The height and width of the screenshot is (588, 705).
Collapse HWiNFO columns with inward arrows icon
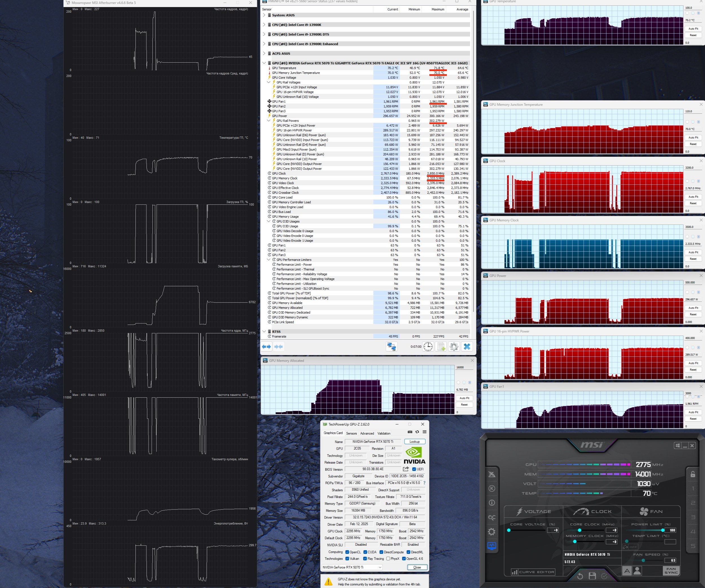tap(279, 347)
